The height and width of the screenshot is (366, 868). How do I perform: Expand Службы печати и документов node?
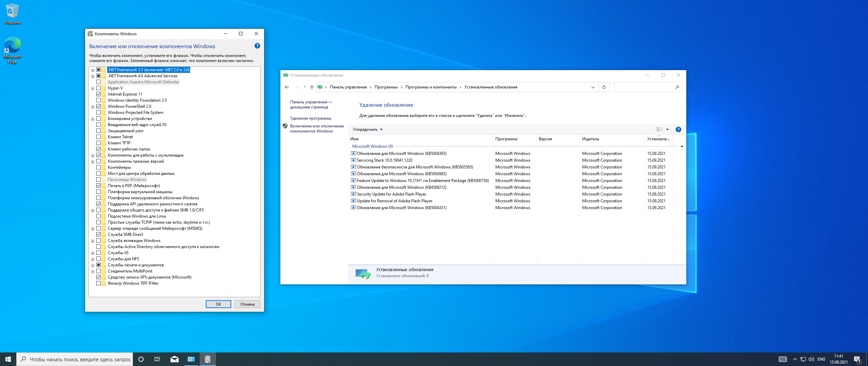93,265
